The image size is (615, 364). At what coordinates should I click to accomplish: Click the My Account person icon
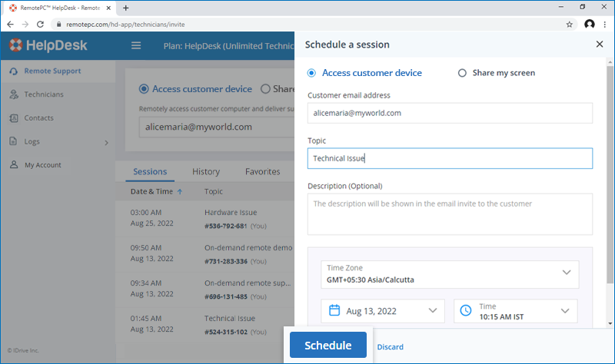click(14, 165)
